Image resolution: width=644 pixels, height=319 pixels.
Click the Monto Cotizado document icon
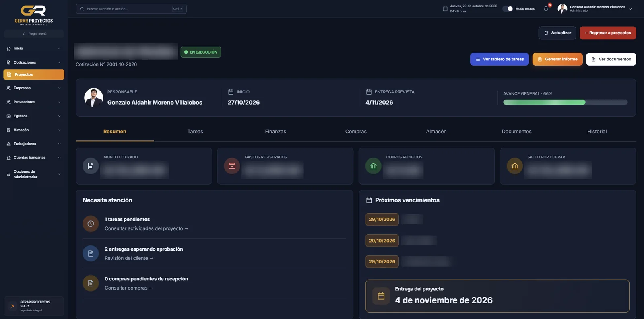tap(91, 166)
